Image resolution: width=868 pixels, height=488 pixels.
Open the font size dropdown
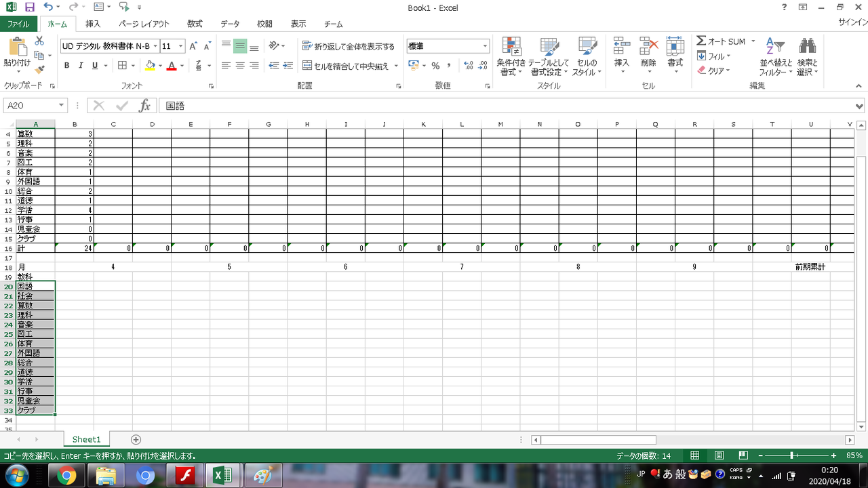(x=181, y=46)
